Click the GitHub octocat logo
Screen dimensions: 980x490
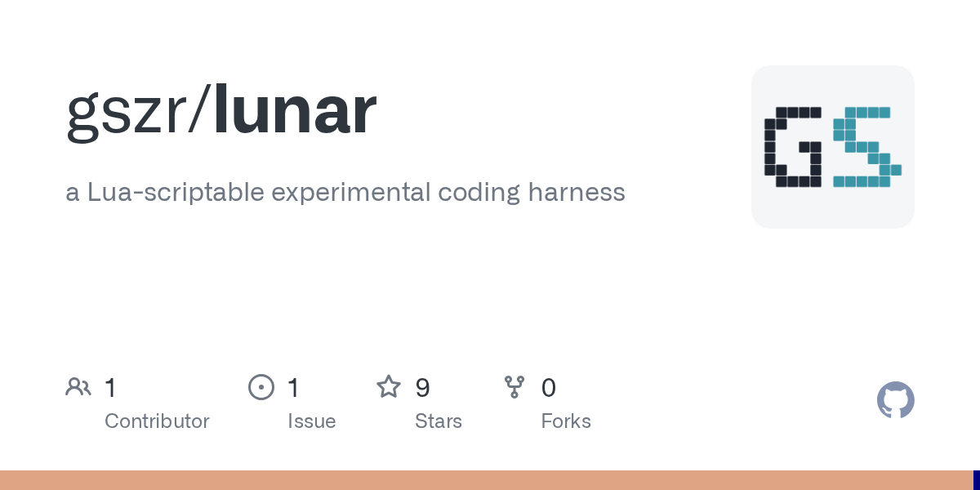[896, 400]
